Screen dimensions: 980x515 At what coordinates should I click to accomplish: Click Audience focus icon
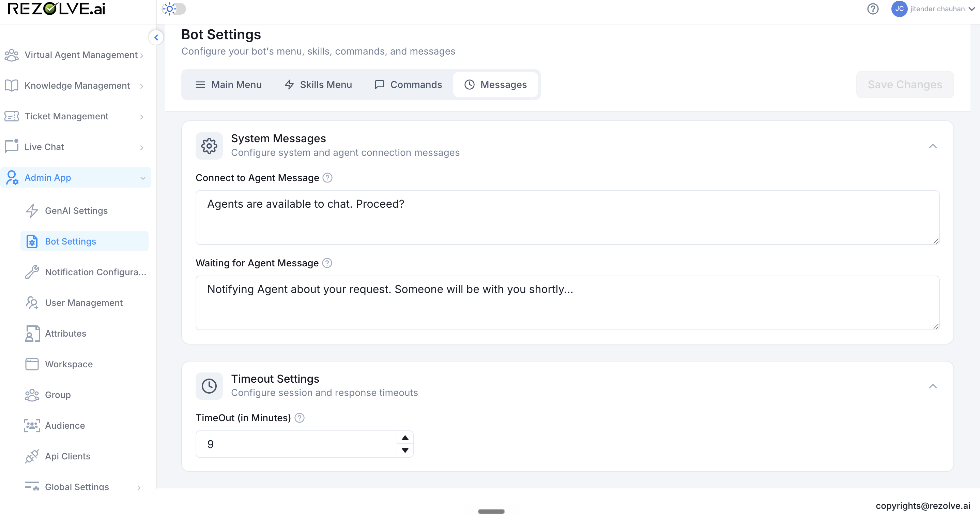32,426
